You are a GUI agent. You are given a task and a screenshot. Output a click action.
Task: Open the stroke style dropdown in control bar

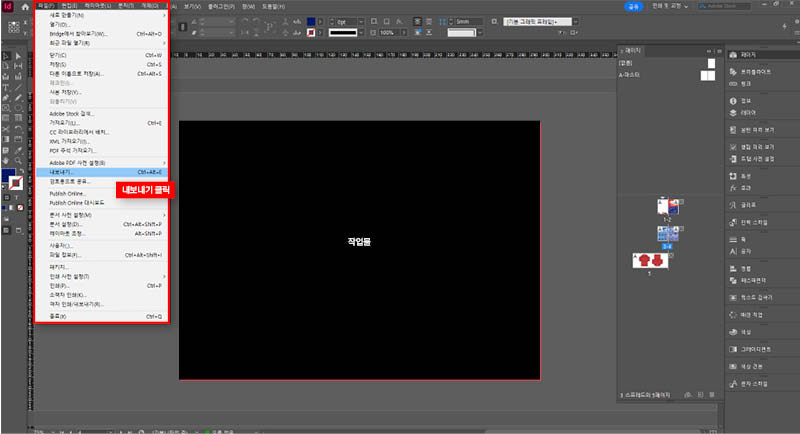(x=361, y=33)
